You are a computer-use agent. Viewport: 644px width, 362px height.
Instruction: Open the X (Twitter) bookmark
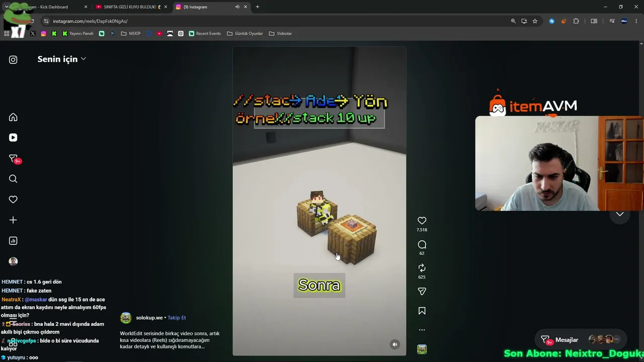(33, 34)
